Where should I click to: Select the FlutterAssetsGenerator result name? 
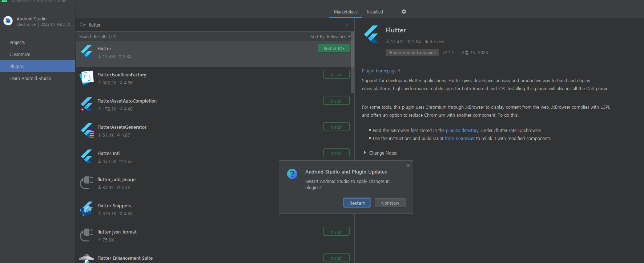[x=122, y=127]
